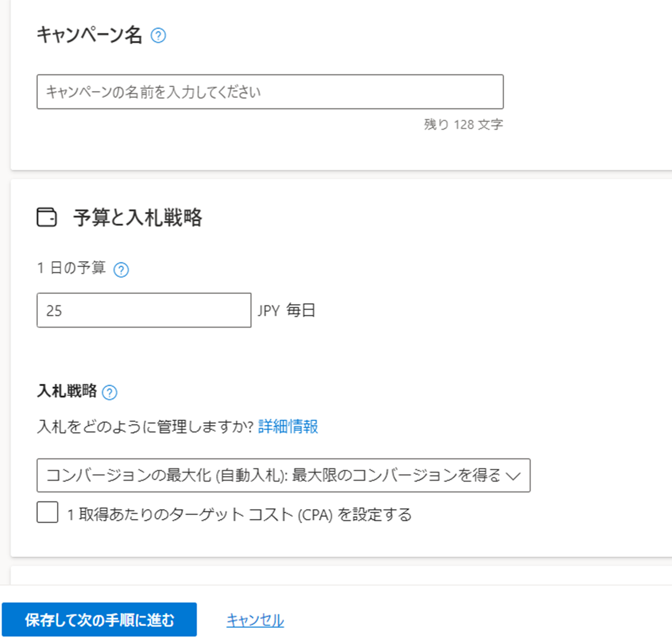
Task: Click the 残り 128 文字 counter text
Action: (463, 124)
